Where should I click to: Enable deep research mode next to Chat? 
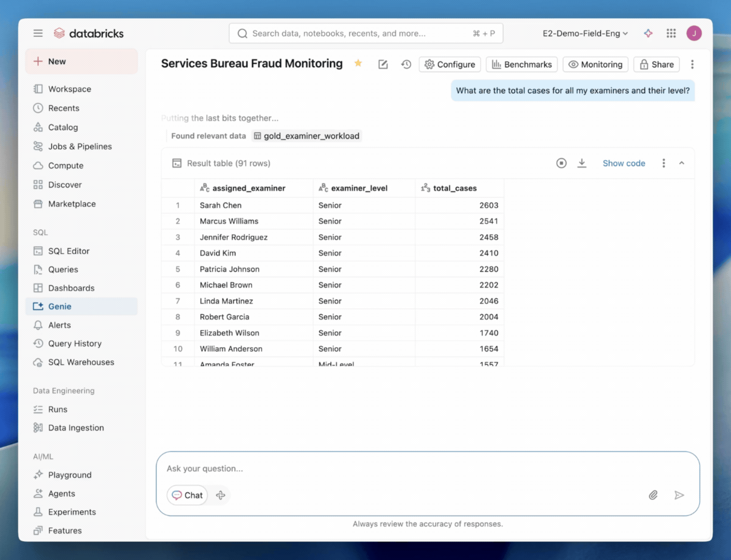[x=220, y=495]
